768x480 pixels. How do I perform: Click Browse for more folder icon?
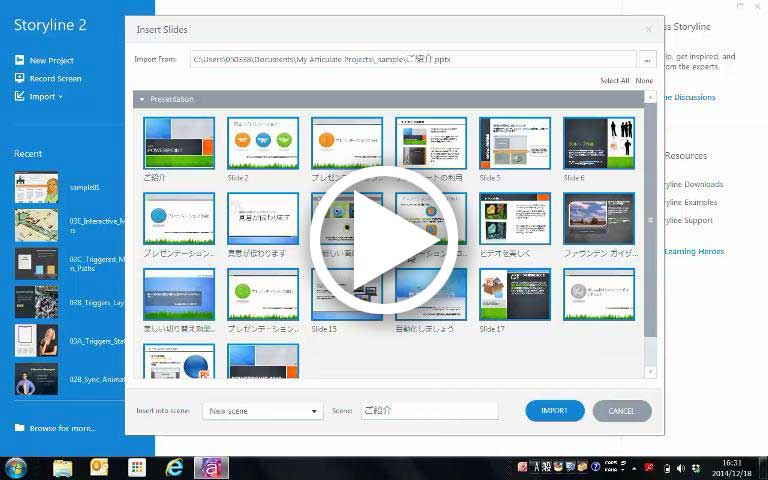click(x=20, y=428)
